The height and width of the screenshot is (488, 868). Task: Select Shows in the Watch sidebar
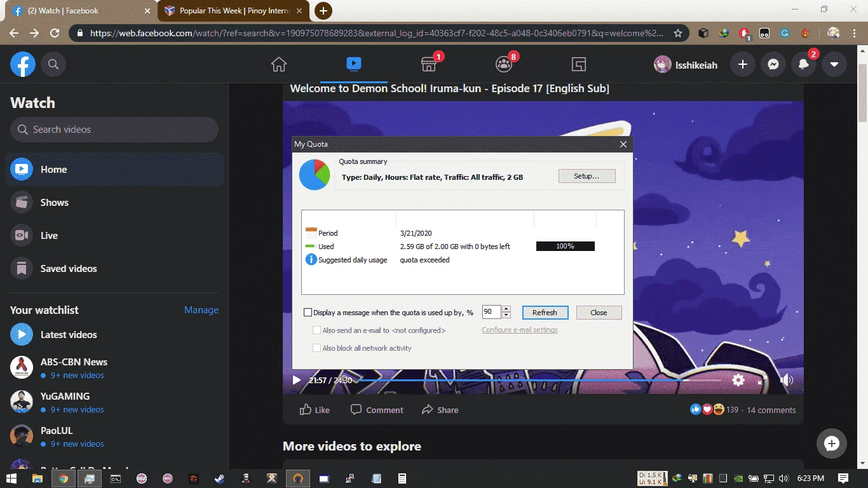(x=114, y=203)
